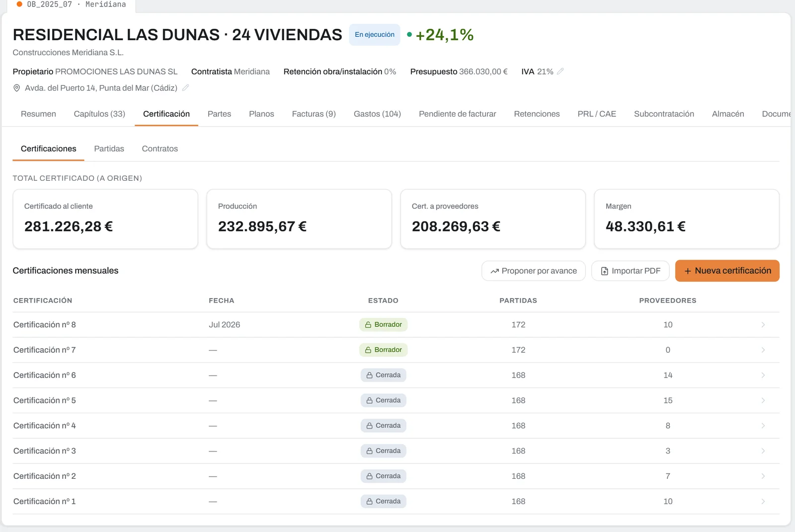795x532 pixels.
Task: Click lock icon in Certificación nº 1 badge
Action: 370,502
